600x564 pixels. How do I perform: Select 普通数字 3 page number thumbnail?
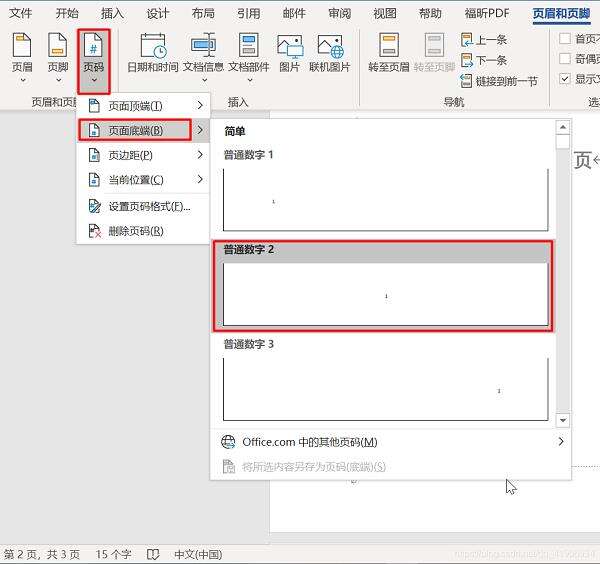(x=386, y=387)
